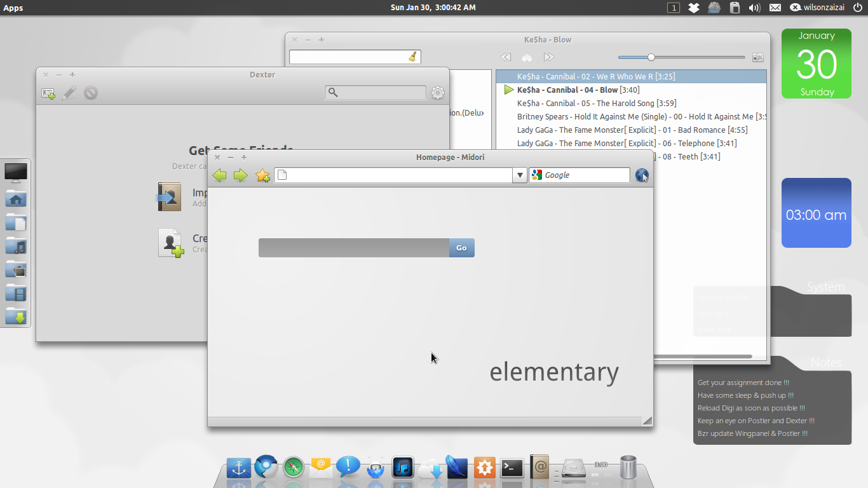Open the Google search engine selector in Midori
The height and width of the screenshot is (488, 868).
click(537, 175)
